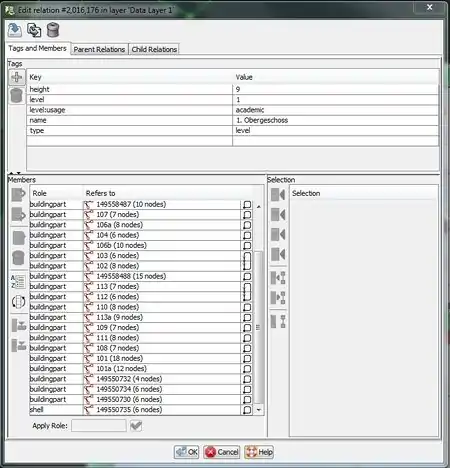Click the sort members A-Z icon
Screen dimensions: 450x468
pos(18,282)
